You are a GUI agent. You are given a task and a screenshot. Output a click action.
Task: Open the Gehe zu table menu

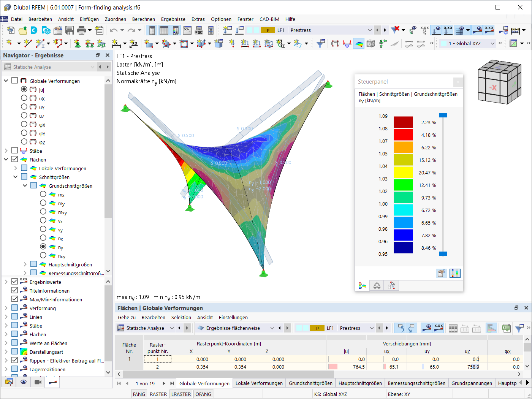127,317
